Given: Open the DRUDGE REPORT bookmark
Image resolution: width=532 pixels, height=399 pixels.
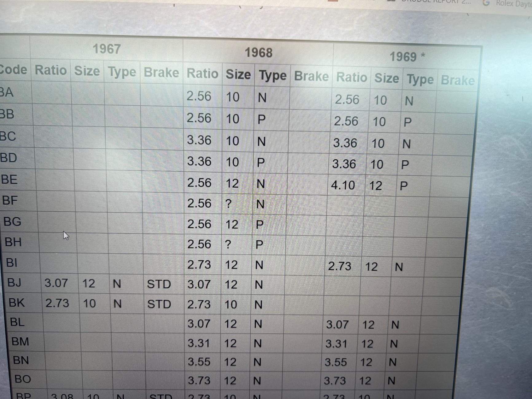Looking at the screenshot, I should pyautogui.click(x=436, y=2).
